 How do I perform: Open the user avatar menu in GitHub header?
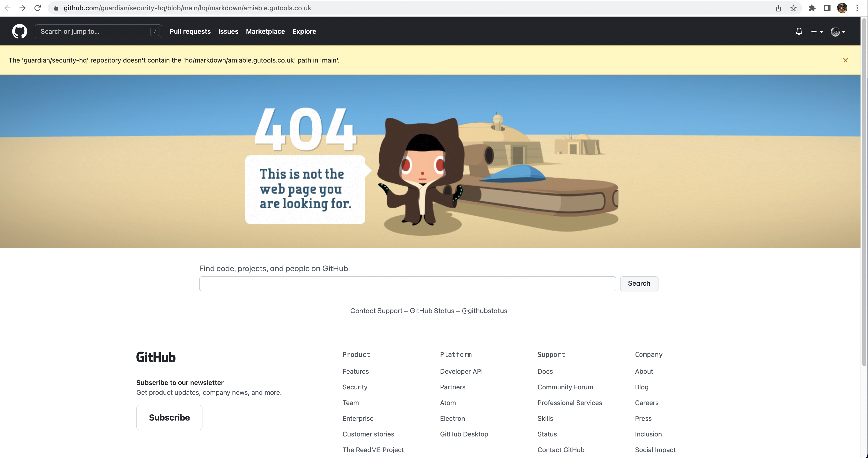(x=838, y=32)
